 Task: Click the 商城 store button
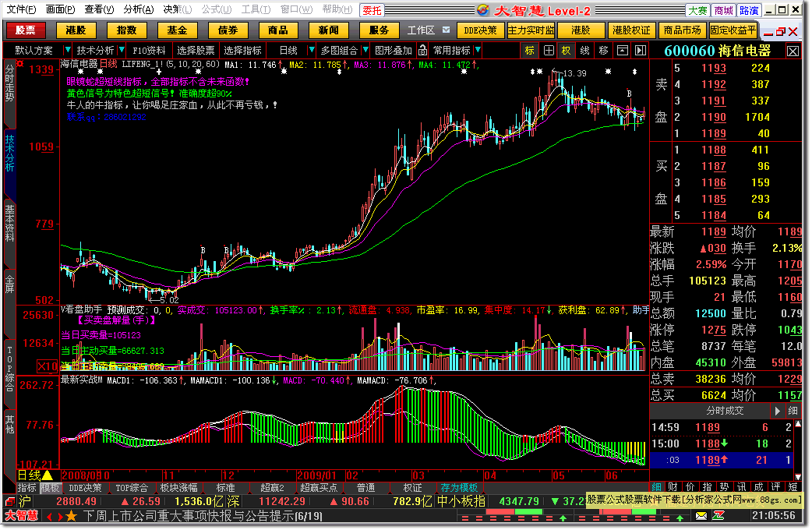tap(723, 10)
